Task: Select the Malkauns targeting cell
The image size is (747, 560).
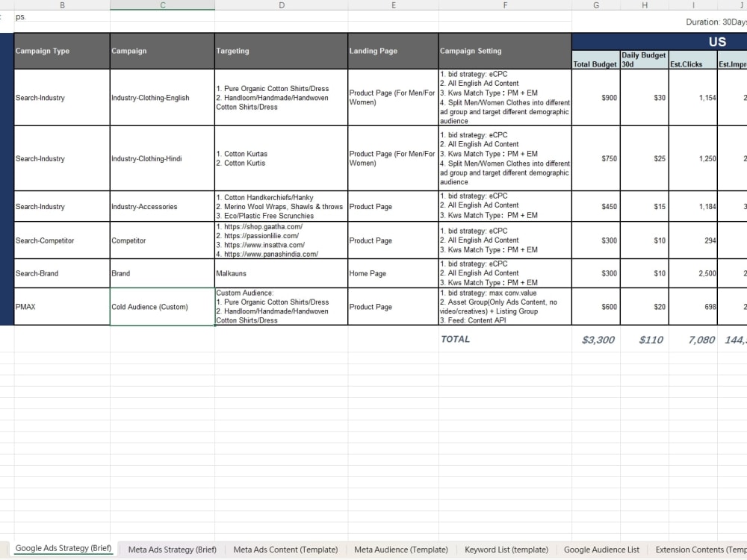Action: coord(281,273)
